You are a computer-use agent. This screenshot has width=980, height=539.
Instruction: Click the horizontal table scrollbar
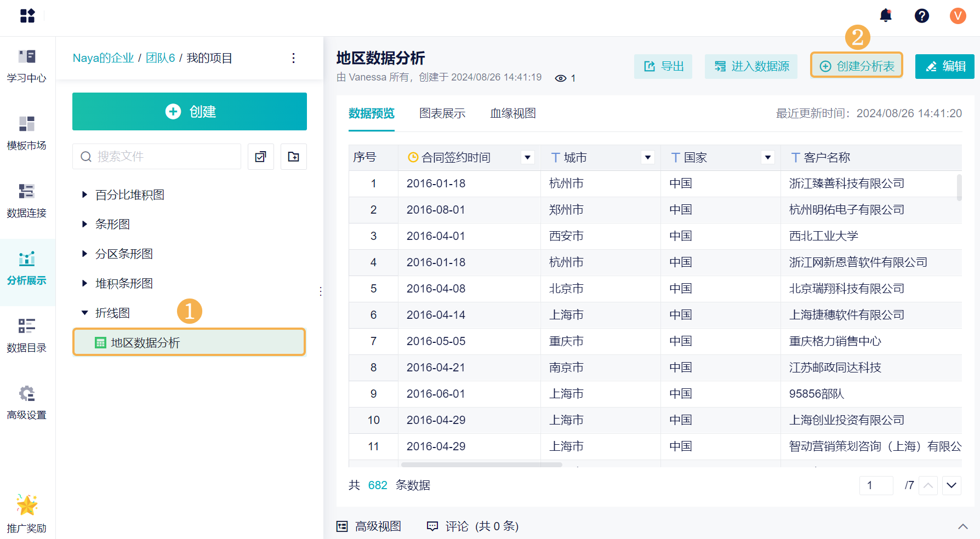481,465
